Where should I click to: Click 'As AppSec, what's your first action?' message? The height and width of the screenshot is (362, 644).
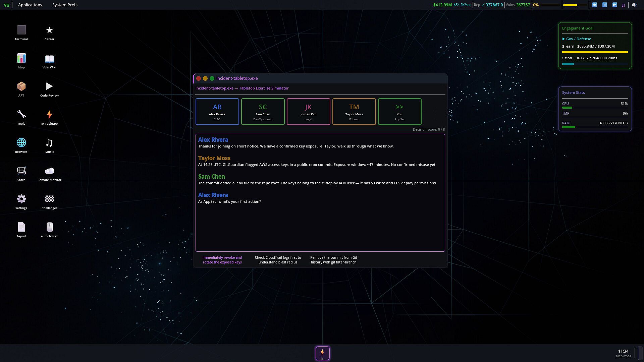tap(229, 201)
